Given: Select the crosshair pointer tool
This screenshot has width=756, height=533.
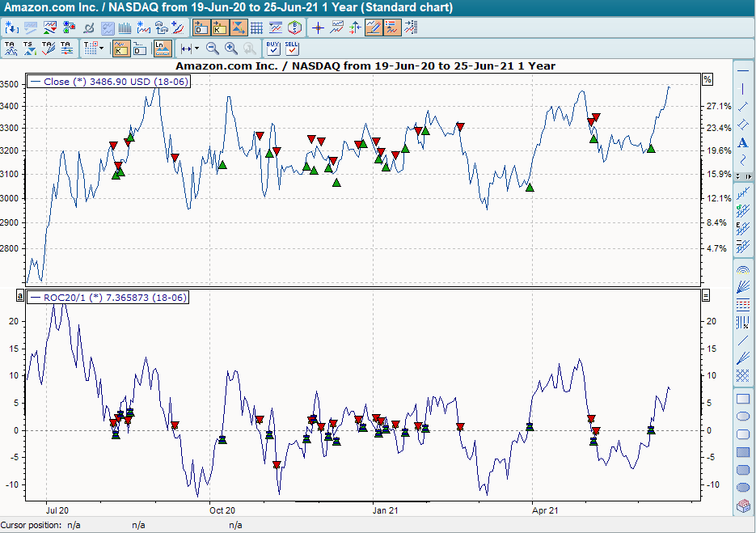Looking at the screenshot, I should [317, 27].
